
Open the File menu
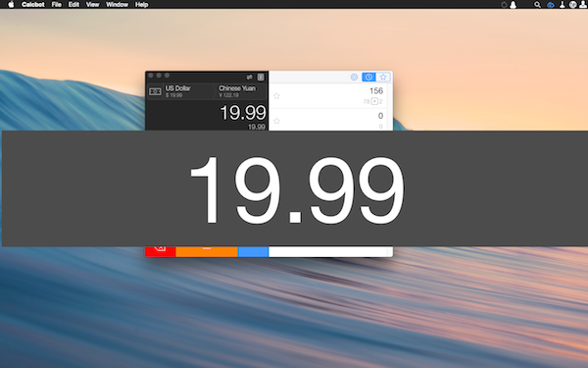pos(56,5)
